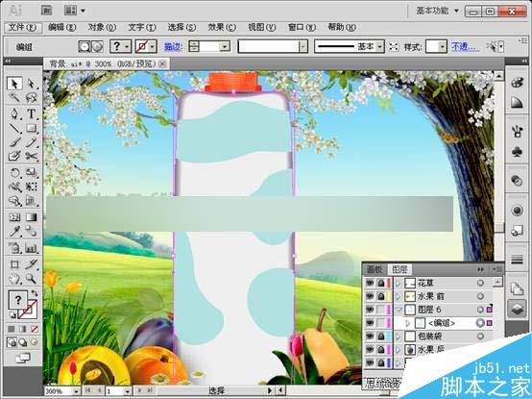532x399 pixels.
Task: Close the 背景.ai document tab
Action: coord(162,63)
